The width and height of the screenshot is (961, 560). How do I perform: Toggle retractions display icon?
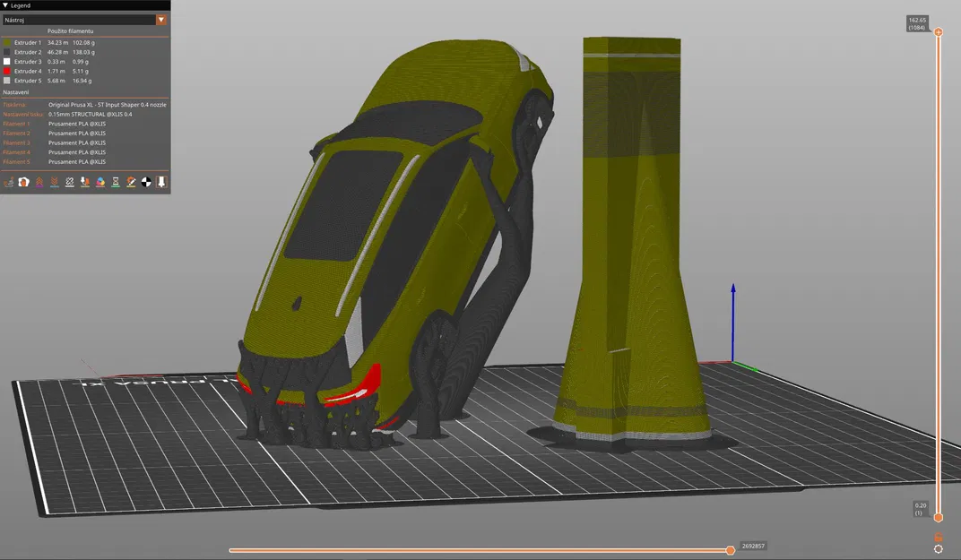coord(39,182)
